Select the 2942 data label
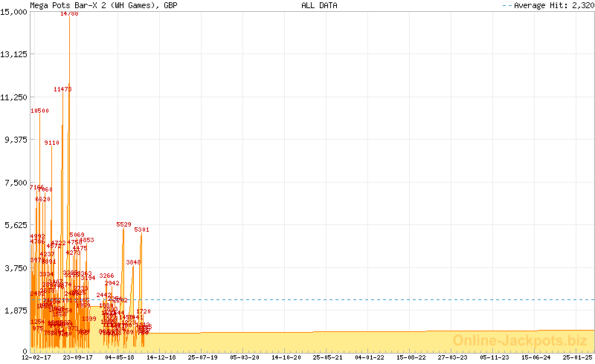The height and width of the screenshot is (364, 595). point(112,283)
